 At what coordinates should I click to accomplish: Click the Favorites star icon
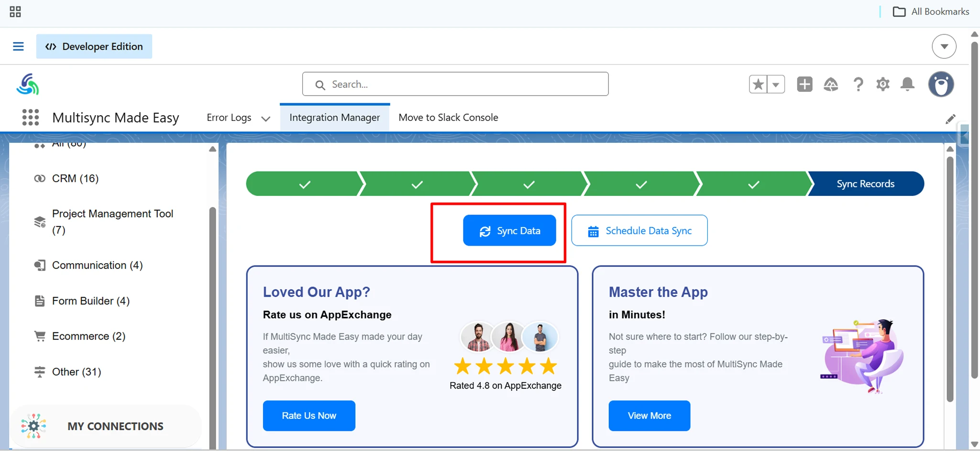point(758,85)
